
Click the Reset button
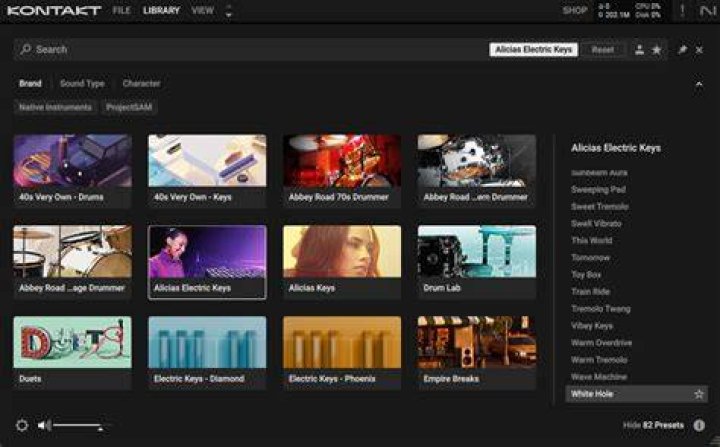tap(602, 50)
